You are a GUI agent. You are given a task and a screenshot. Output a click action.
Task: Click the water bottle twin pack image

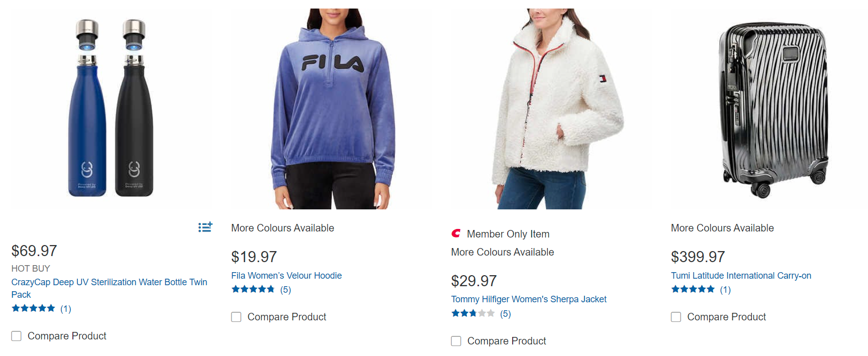(112, 108)
